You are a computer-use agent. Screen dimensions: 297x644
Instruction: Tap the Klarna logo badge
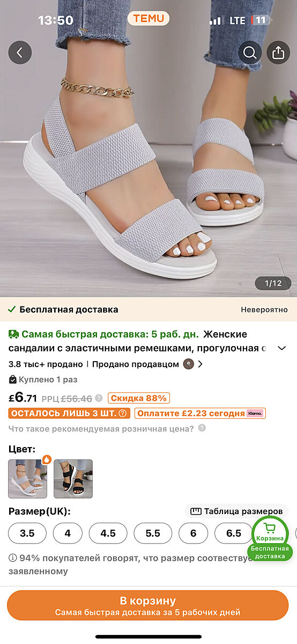coord(255,413)
